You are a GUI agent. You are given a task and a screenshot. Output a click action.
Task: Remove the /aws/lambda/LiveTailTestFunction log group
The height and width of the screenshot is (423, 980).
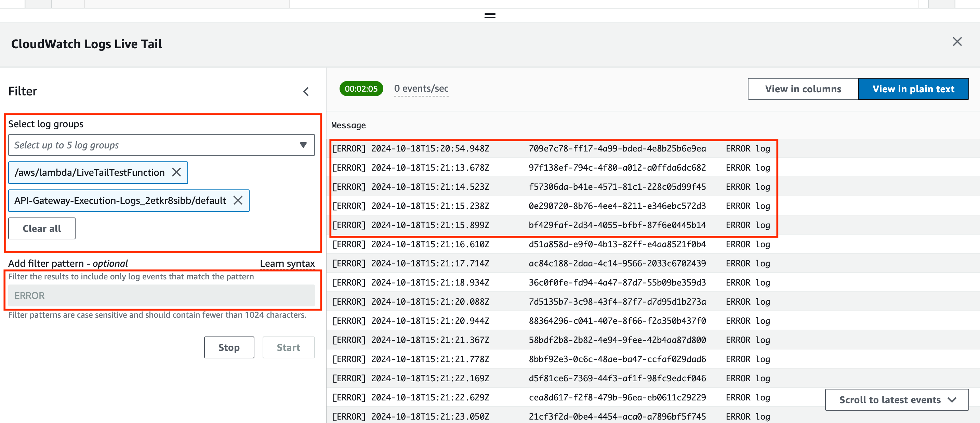tap(176, 172)
